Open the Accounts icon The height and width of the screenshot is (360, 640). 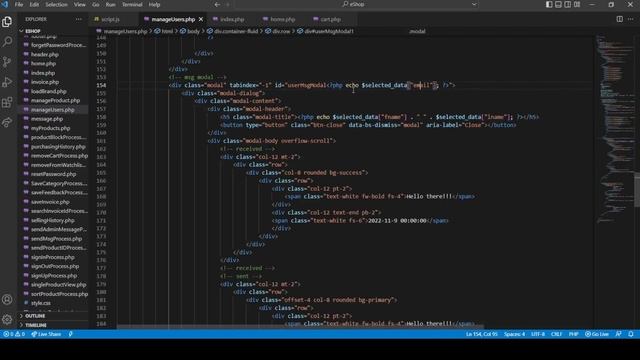pos(7,300)
